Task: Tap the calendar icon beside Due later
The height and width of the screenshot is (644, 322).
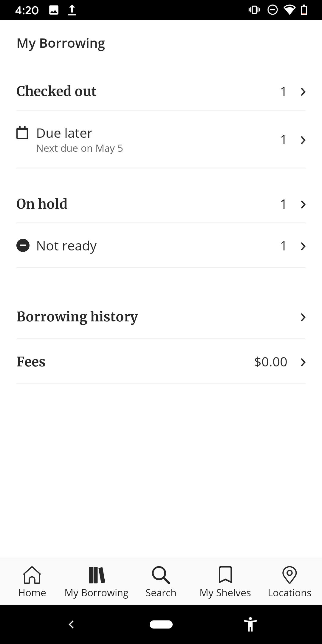Action: pyautogui.click(x=22, y=133)
